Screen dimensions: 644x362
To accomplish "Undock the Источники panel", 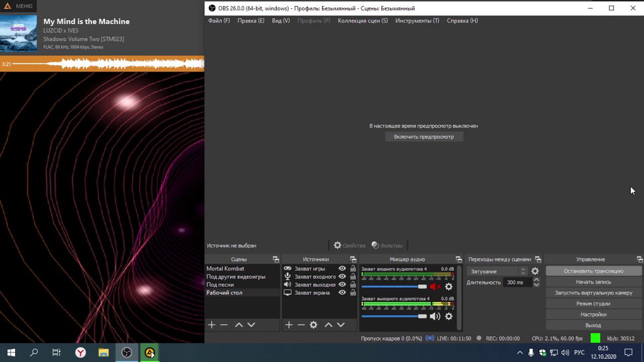I will click(353, 259).
